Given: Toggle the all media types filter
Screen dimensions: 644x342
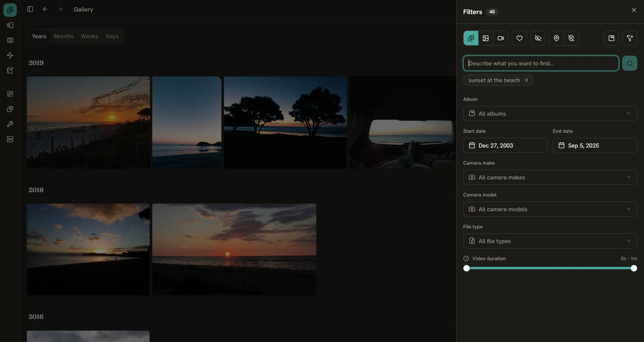Looking at the screenshot, I should (471, 38).
